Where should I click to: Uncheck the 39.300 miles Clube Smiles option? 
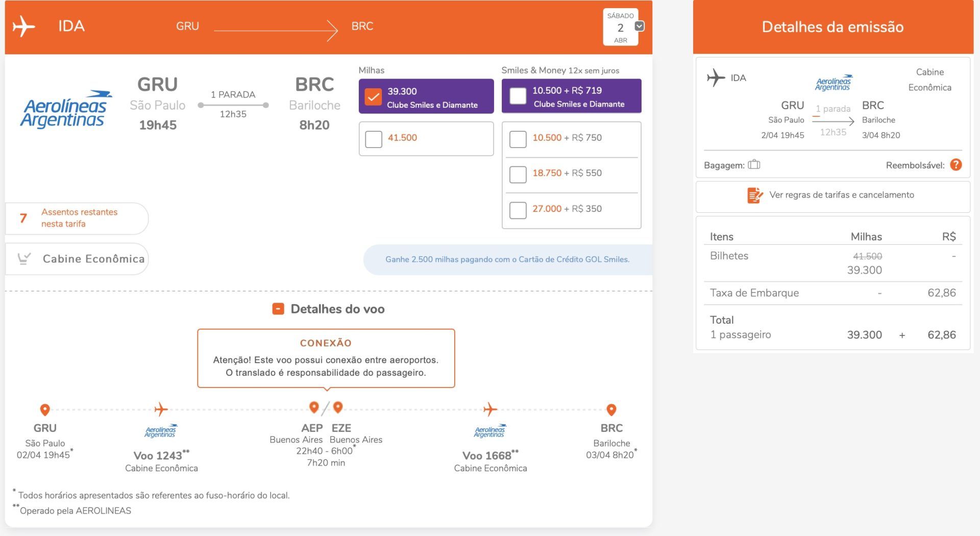pos(374,96)
